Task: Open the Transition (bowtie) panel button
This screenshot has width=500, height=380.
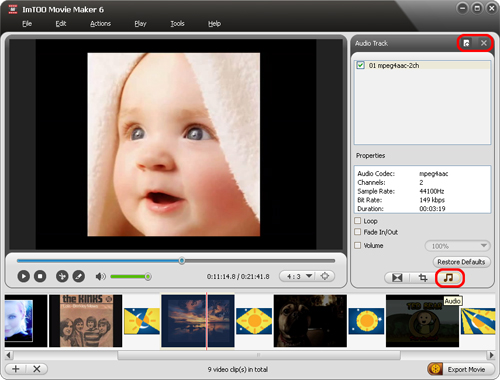Action: point(397,278)
